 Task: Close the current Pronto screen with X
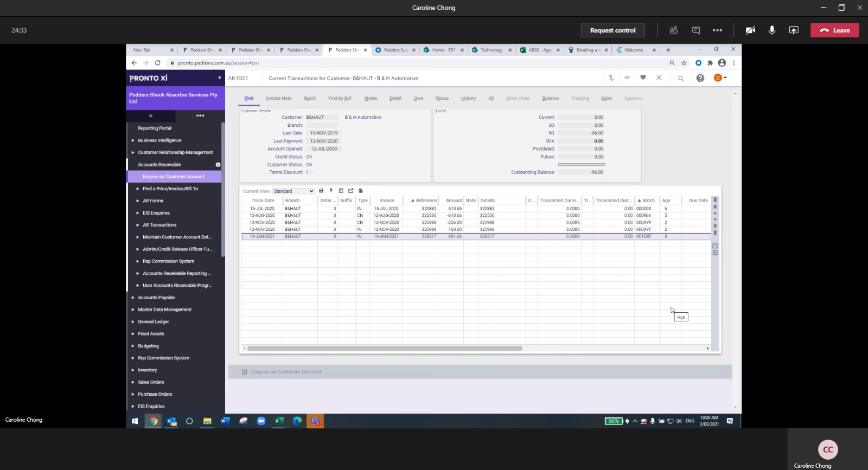click(x=659, y=78)
